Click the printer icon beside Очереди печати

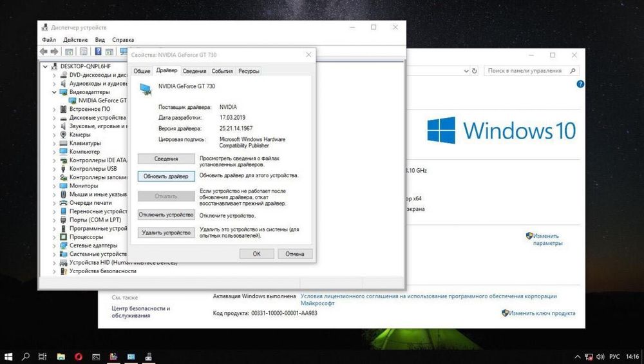63,202
